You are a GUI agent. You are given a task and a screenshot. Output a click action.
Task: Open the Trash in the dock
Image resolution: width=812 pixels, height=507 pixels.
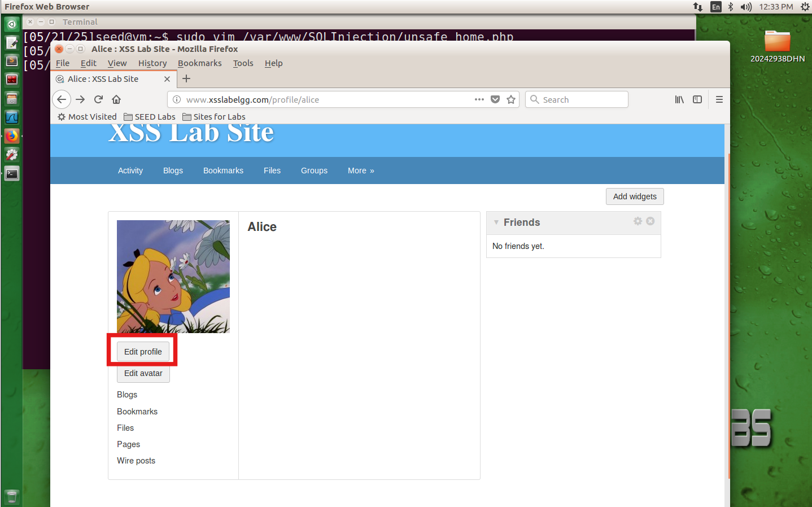pyautogui.click(x=11, y=497)
